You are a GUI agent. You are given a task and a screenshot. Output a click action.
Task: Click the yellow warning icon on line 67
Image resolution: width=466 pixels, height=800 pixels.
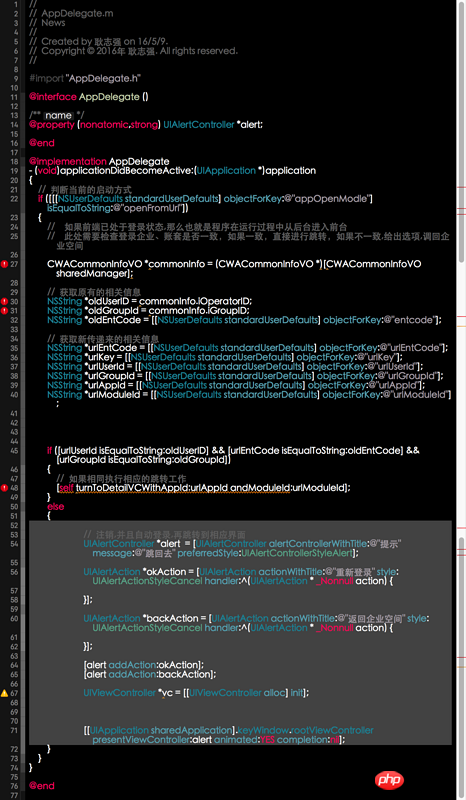(x=4, y=693)
